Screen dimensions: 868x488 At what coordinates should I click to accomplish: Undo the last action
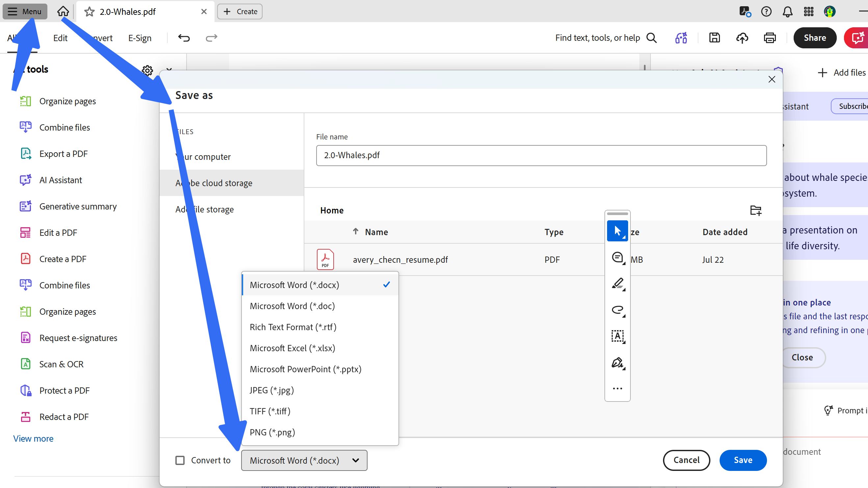[184, 38]
